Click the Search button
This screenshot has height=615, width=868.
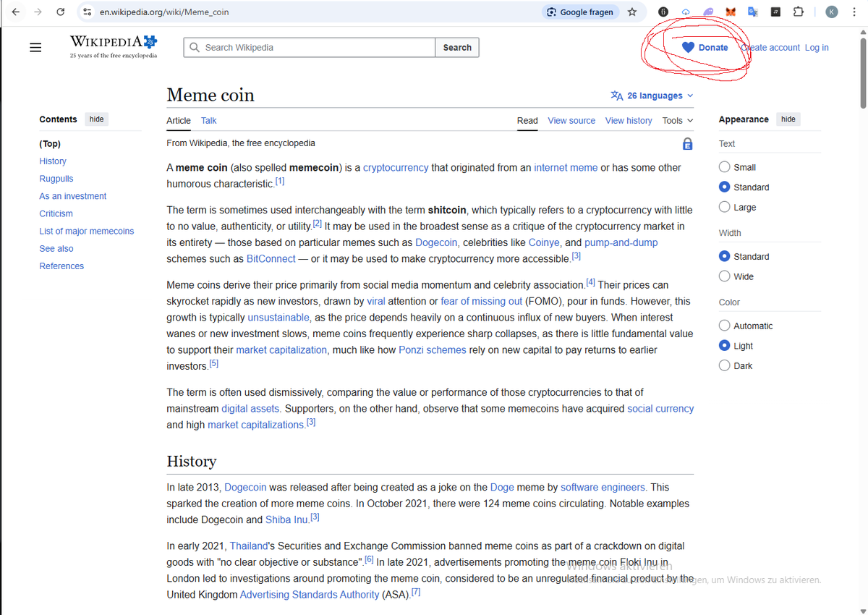(x=457, y=48)
